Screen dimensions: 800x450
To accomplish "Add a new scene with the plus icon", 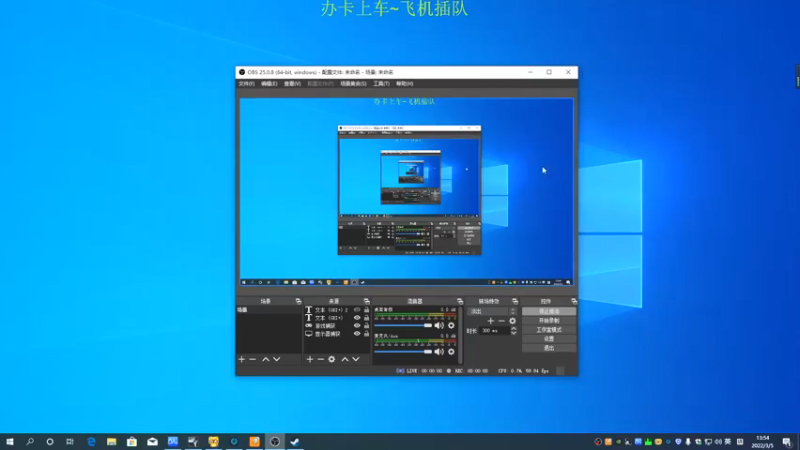I will [x=242, y=359].
